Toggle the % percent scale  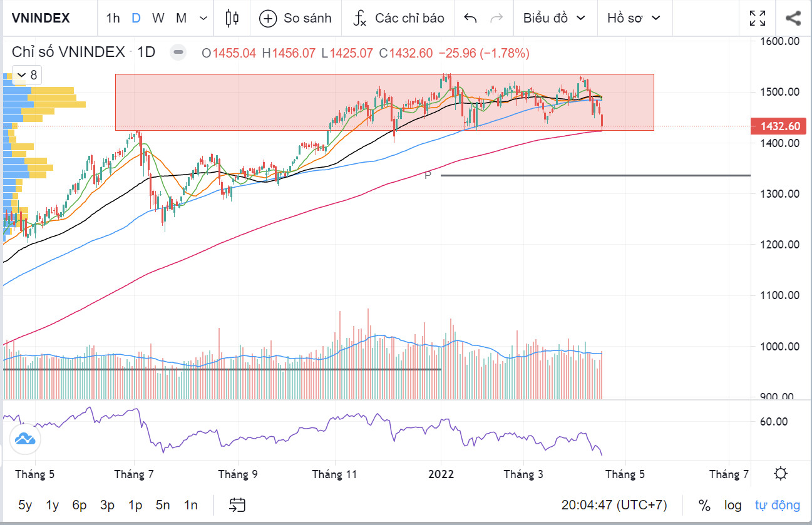point(704,505)
